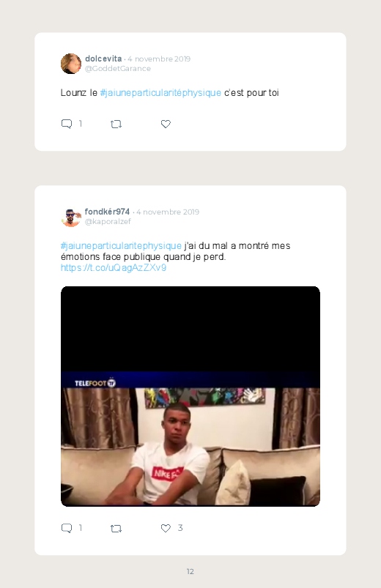Open dolcevita's 4 novembre 2019 timestamp
This screenshot has height=588, width=381.
coord(159,59)
